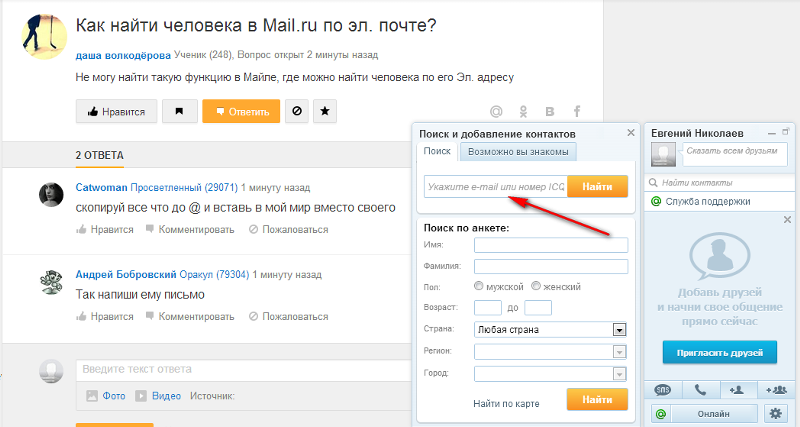The width and height of the screenshot is (800, 427).
Task: Click Найти next to the e-mail field
Action: tap(597, 186)
